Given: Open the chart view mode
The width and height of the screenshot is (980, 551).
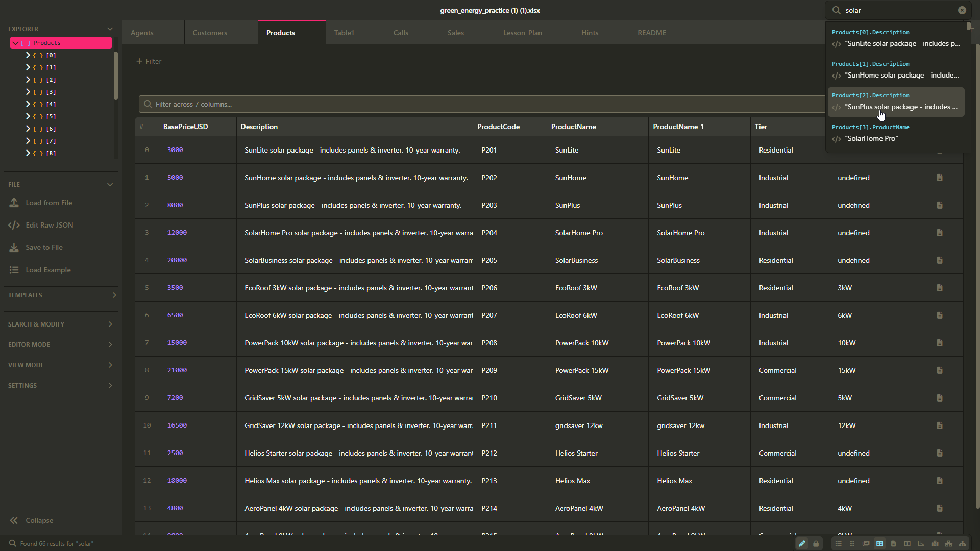Looking at the screenshot, I should [921, 544].
